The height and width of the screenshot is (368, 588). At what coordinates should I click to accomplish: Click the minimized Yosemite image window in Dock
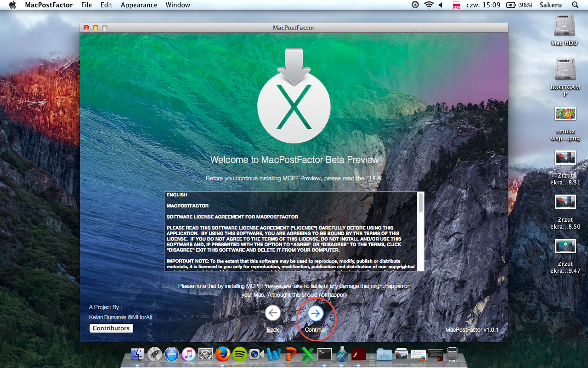pos(401,354)
